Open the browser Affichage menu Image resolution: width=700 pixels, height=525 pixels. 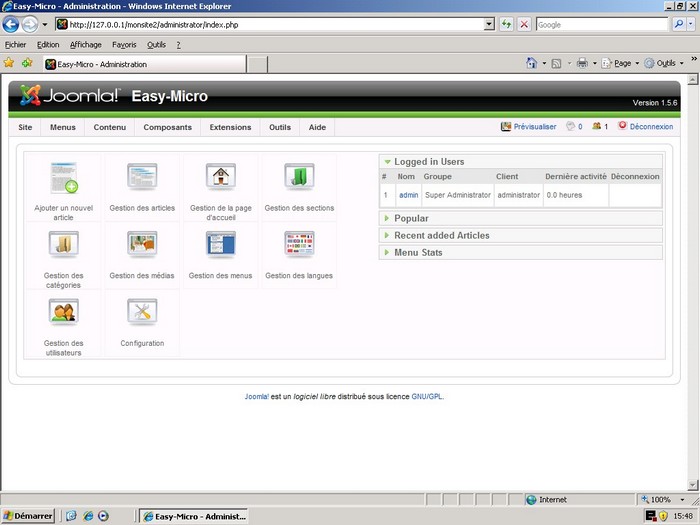[86, 45]
